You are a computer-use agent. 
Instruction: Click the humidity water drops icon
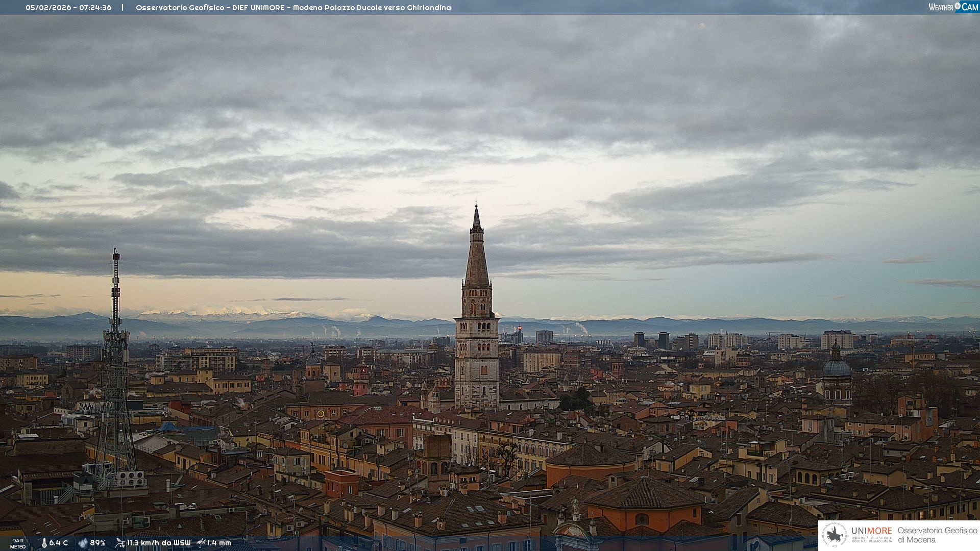83,543
